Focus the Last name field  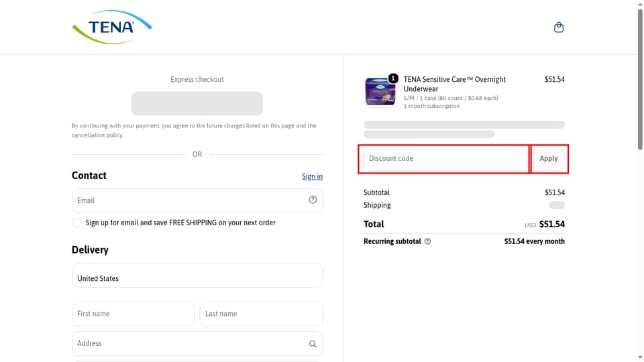pos(261,314)
